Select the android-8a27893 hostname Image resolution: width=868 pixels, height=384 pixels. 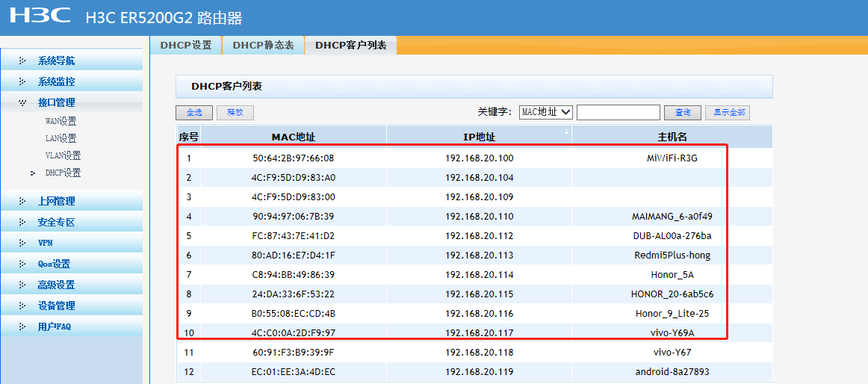point(672,372)
